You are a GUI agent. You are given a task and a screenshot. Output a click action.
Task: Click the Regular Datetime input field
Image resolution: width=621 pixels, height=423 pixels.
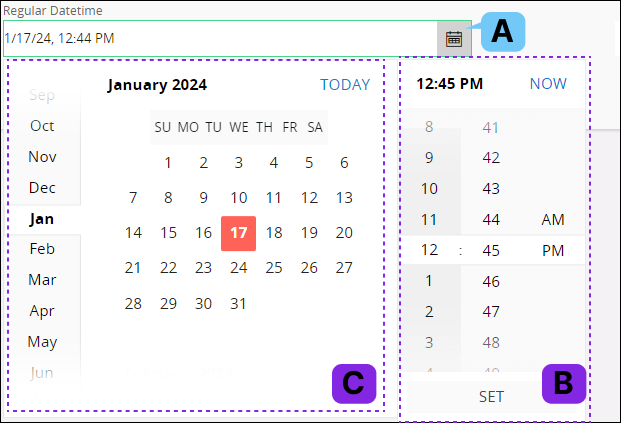pyautogui.click(x=218, y=38)
